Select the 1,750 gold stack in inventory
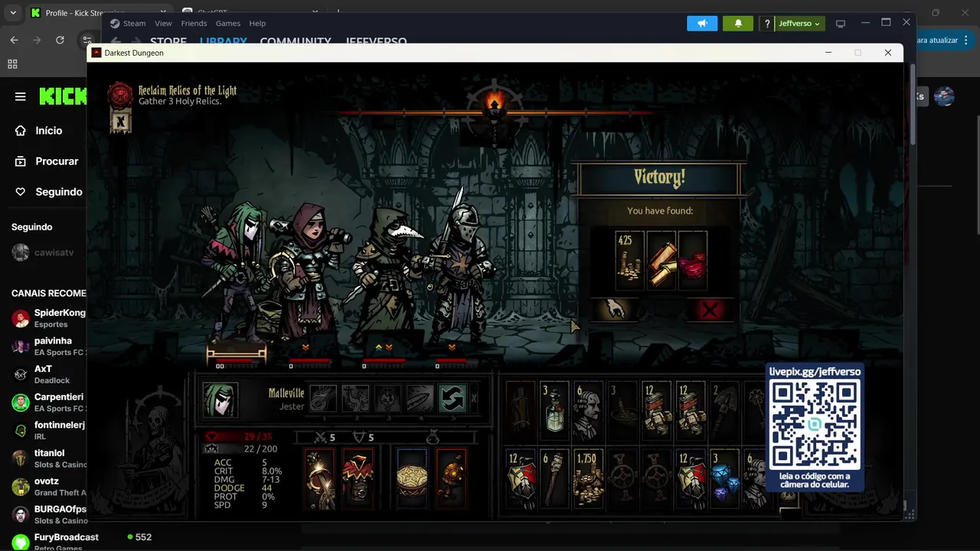 (x=588, y=479)
